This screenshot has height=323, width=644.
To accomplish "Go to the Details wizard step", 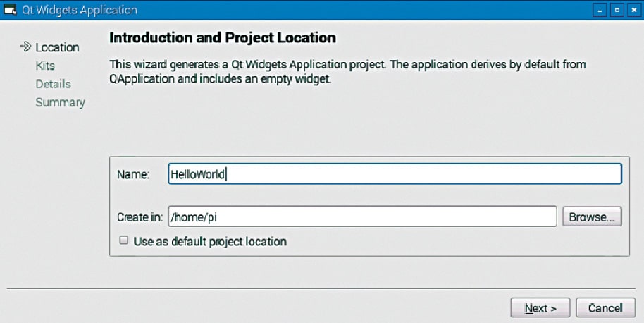I will pyautogui.click(x=53, y=84).
